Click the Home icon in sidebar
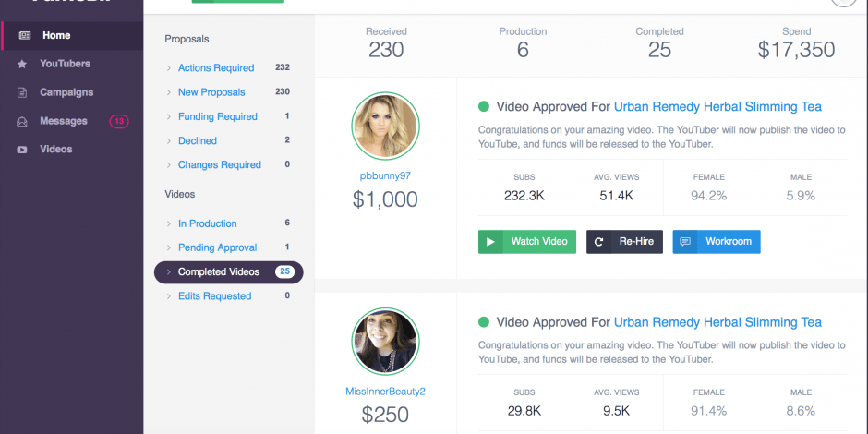 pos(24,36)
